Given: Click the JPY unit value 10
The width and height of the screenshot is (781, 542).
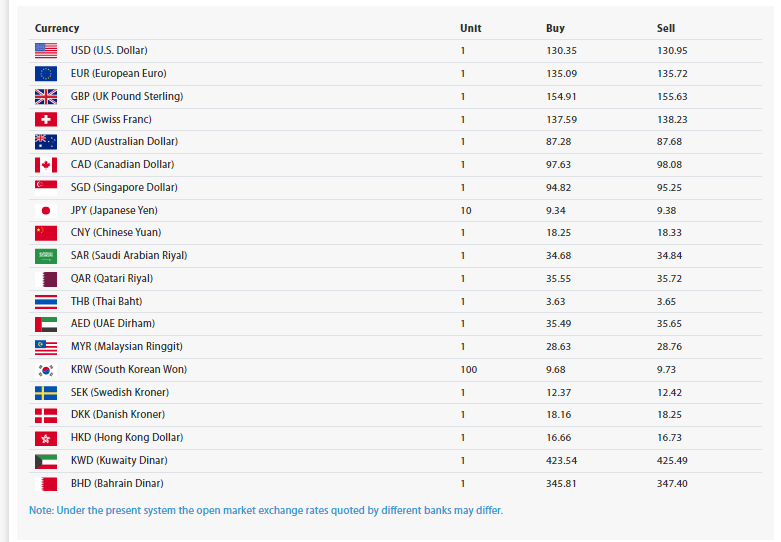Looking at the screenshot, I should 466,210.
